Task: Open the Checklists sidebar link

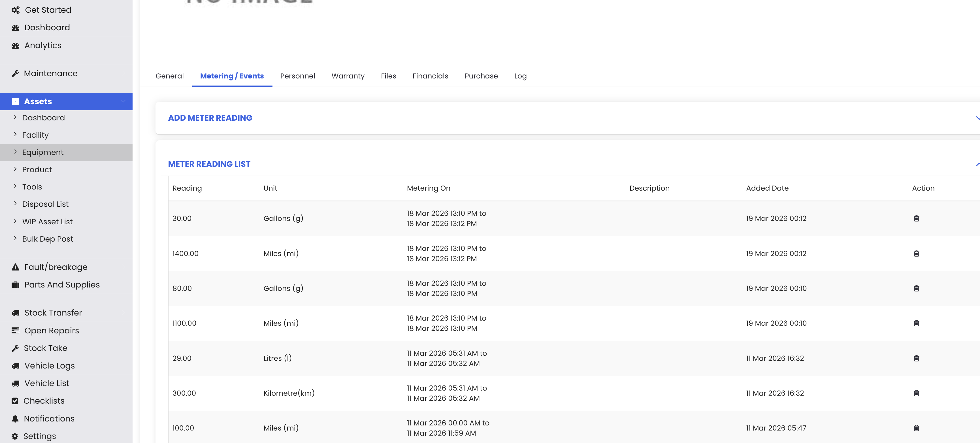Action: (44, 401)
